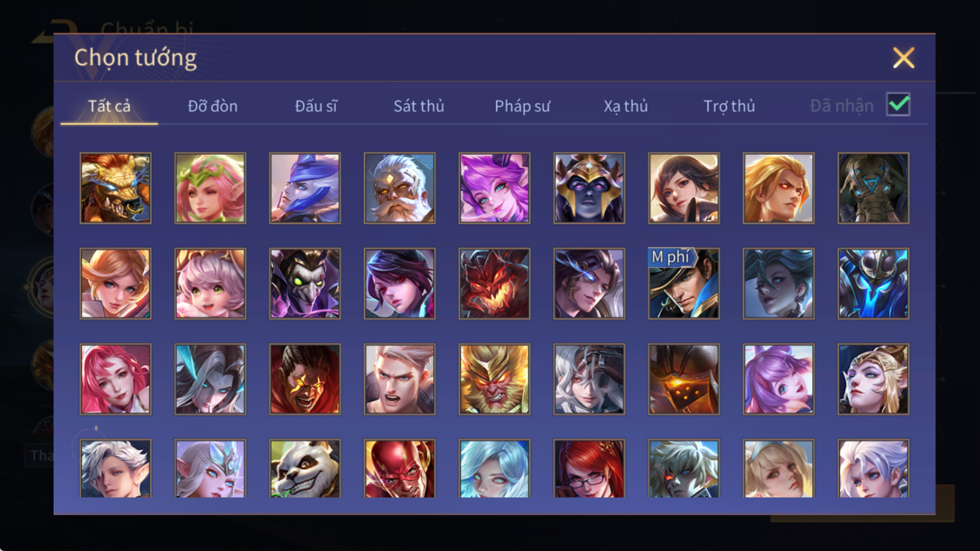
Task: Switch to the Đỡ đòn tab
Action: click(x=213, y=106)
